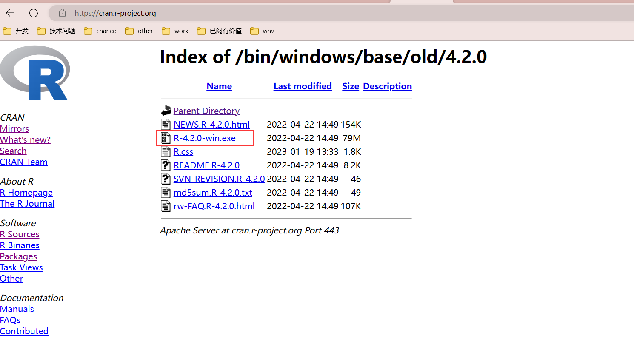Click the 8.2K size of README.R-4.2.0
Viewport: 634px width, 364px height.
coord(352,165)
